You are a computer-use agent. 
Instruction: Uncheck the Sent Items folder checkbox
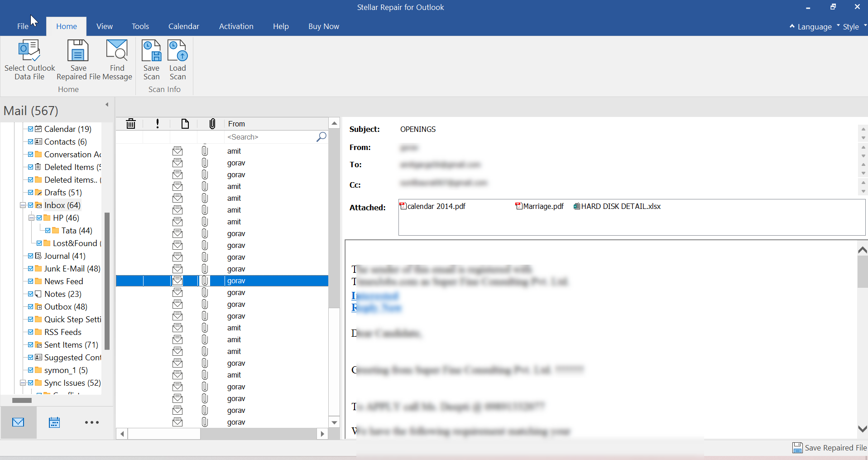[31, 345]
